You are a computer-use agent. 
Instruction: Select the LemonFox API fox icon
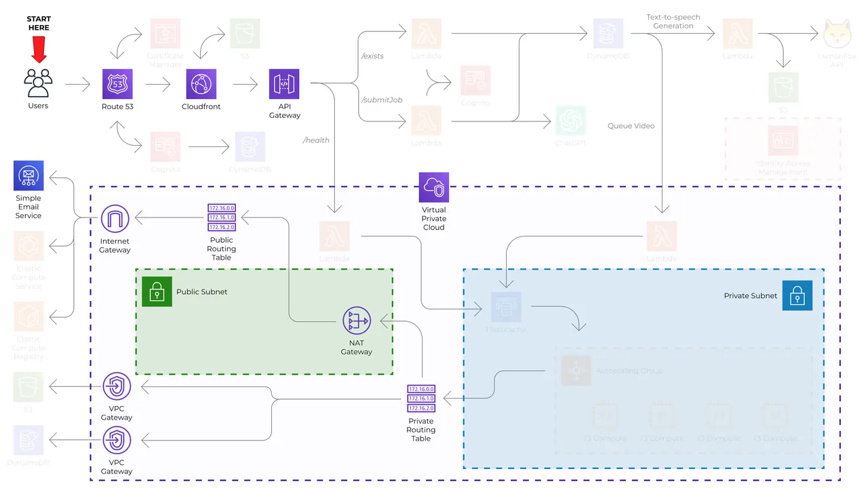(837, 33)
